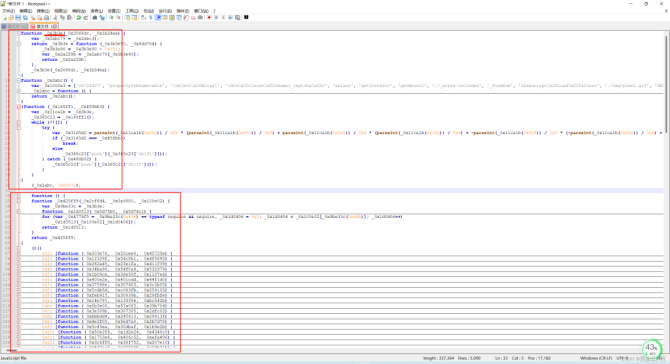670x364 pixels.
Task: Click 'Ln : 33' in status bar
Action: pyautogui.click(x=503, y=358)
